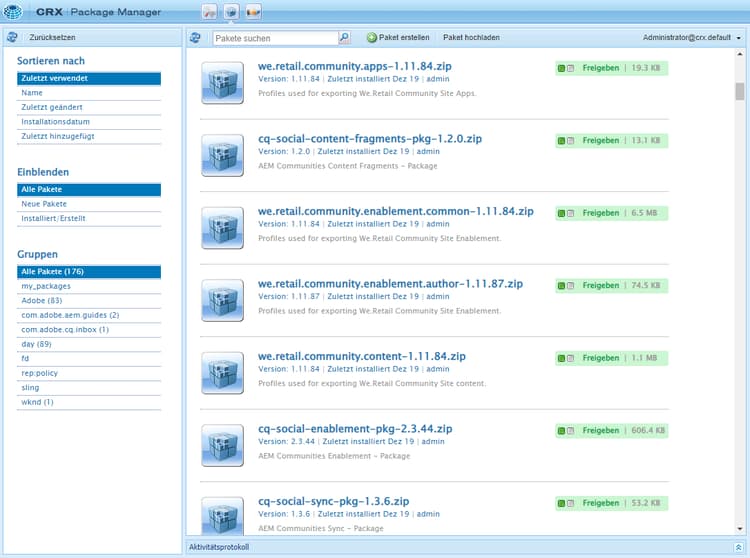Viewport: 750px width, 558px height.
Task: Open cq-social-enablement-pkg-2.3.44.zip link
Action: (355, 428)
